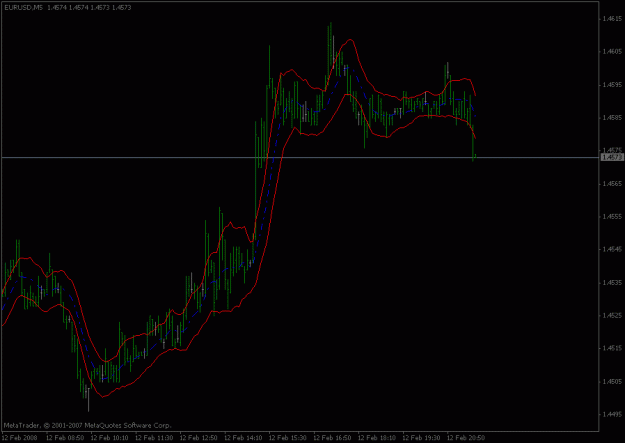Click the horizontal bid price line
Viewport: 625px width, 443px height.
coord(301,158)
